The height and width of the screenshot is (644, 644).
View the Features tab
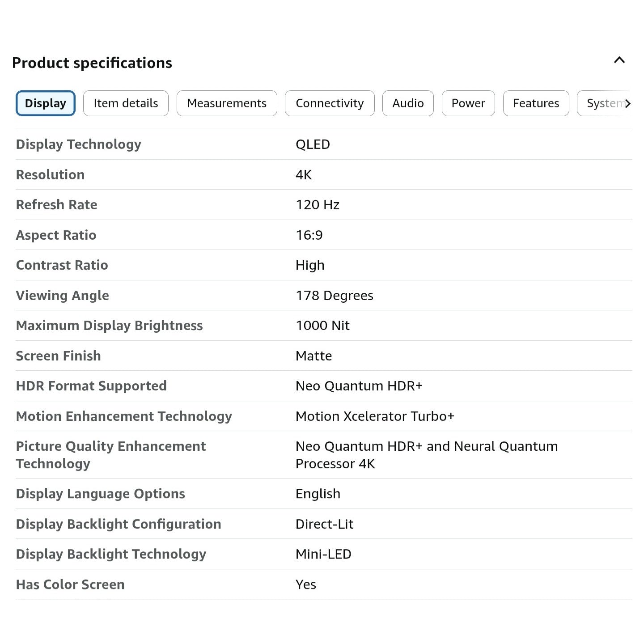coord(536,103)
